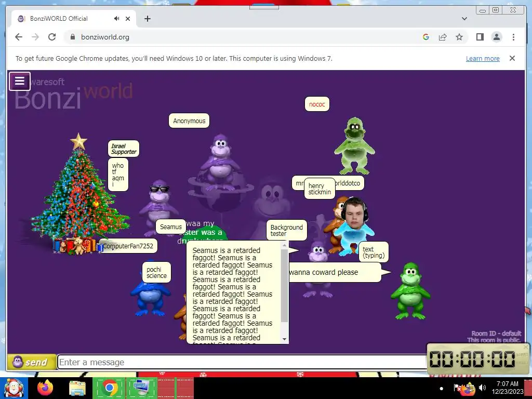Launch Firefox from the taskbar
The image size is (532, 399).
click(45, 388)
